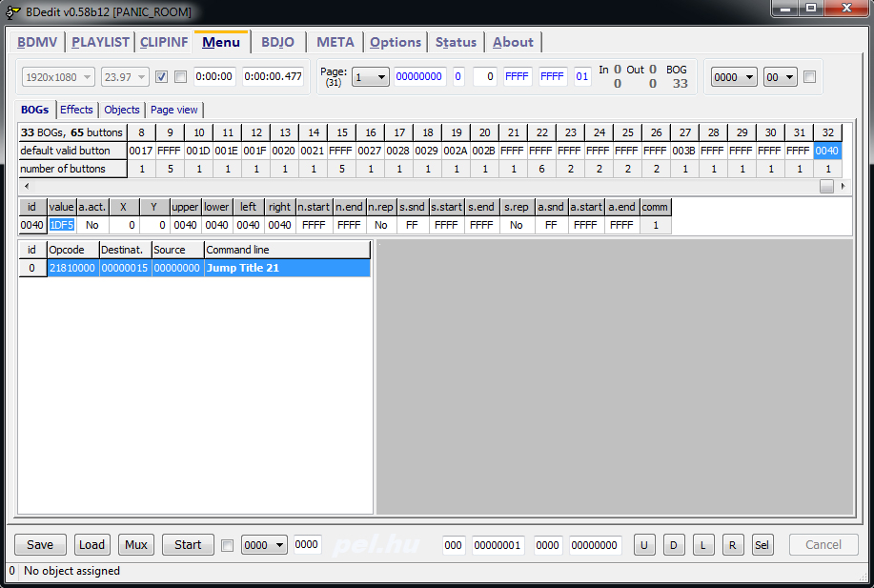Click the comm column cell 1

point(656,225)
